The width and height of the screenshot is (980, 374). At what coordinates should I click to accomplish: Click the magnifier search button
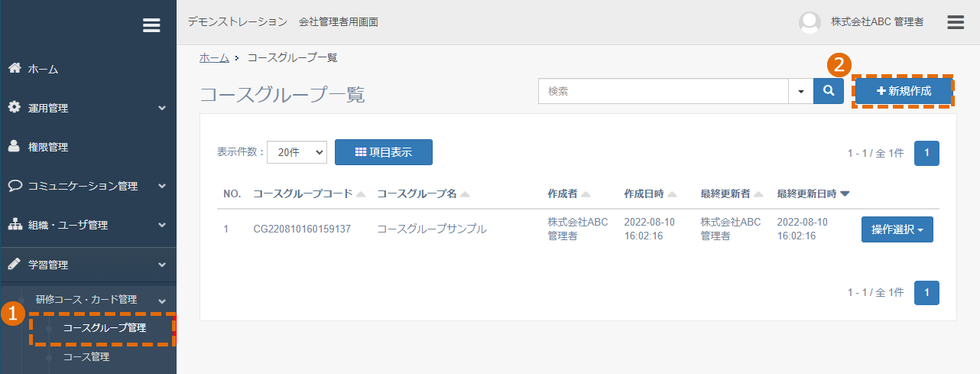829,91
